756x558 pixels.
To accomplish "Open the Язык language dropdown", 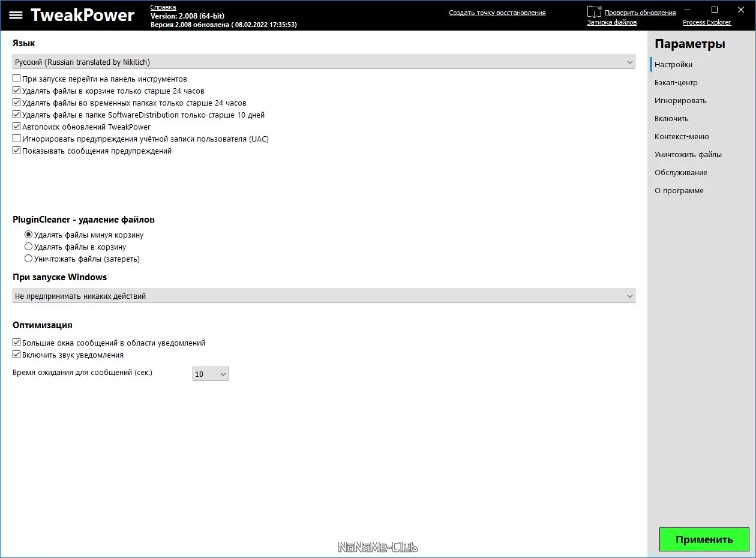I will pyautogui.click(x=324, y=62).
